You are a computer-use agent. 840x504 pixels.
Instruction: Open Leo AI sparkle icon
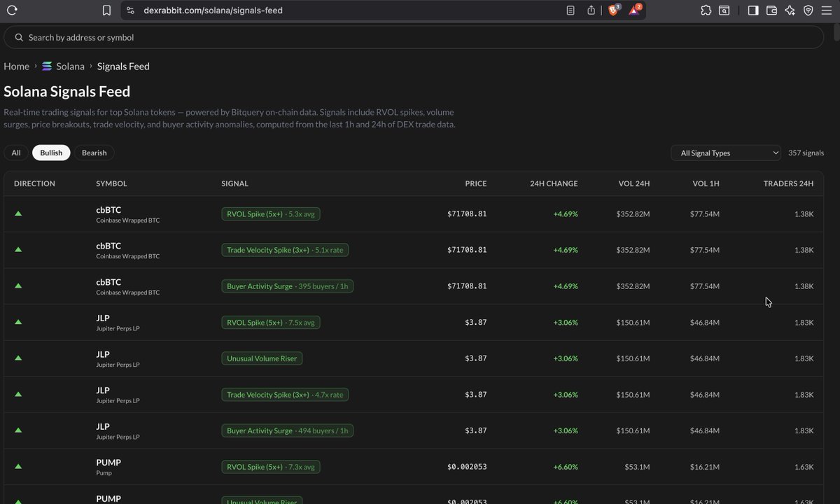[x=790, y=10]
